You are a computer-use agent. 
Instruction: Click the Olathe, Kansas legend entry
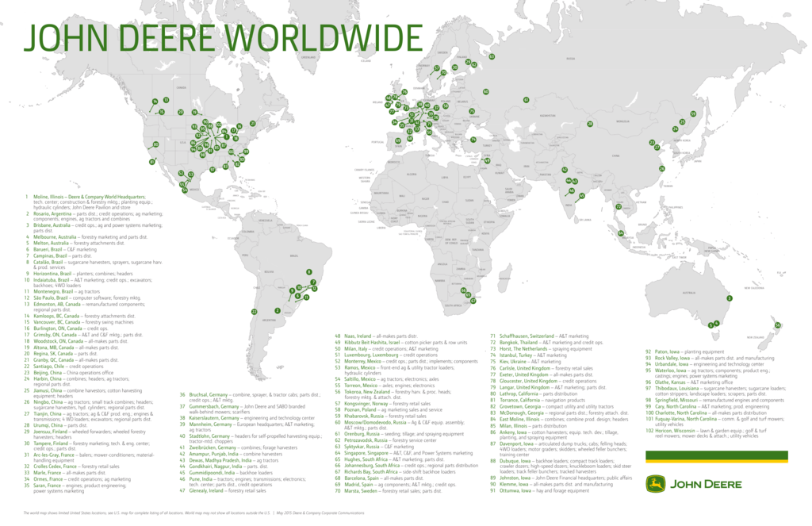[689, 382]
